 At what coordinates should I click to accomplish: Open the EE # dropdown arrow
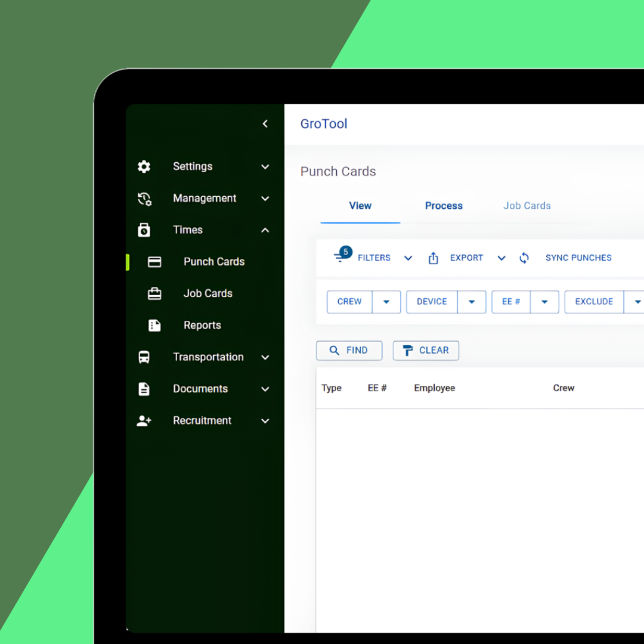(544, 302)
